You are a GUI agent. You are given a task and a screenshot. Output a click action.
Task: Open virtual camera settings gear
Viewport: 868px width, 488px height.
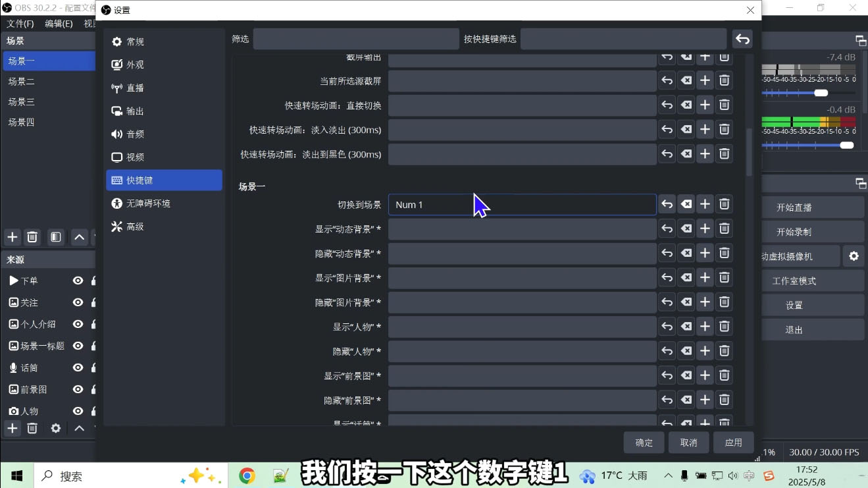(x=854, y=256)
